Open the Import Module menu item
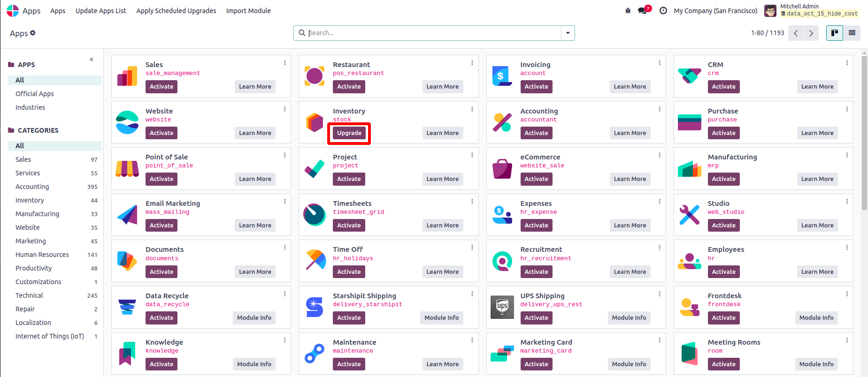This screenshot has height=377, width=868. [248, 11]
